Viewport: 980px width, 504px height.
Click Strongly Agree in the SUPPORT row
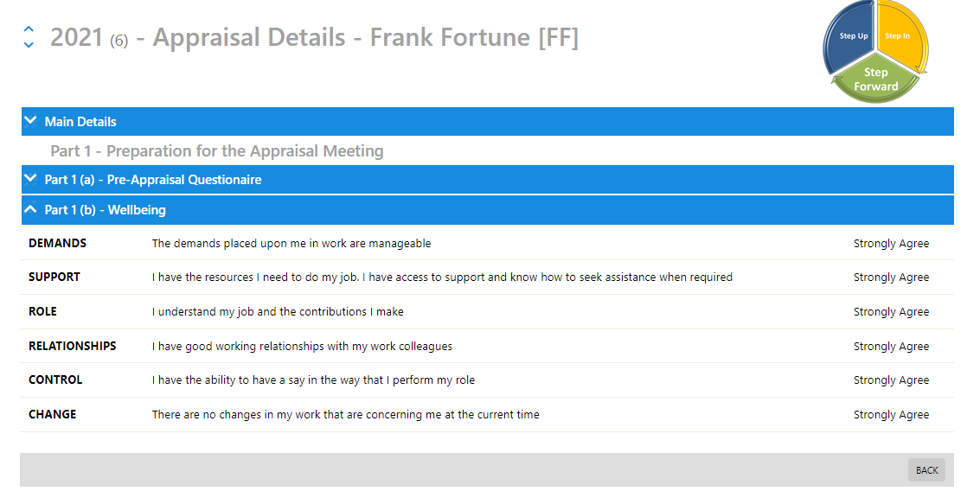pyautogui.click(x=891, y=278)
